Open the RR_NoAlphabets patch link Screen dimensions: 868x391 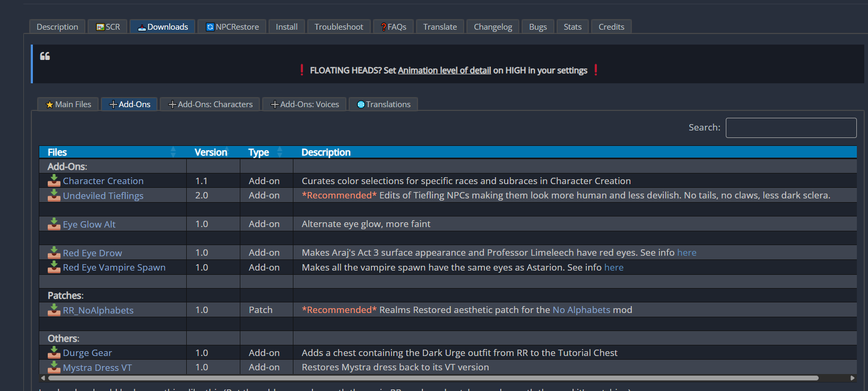coord(98,310)
